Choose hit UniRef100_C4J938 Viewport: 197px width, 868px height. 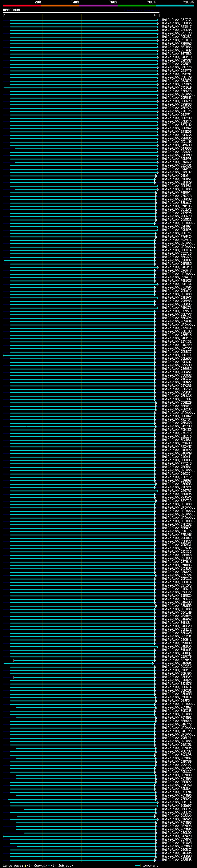pos(177,149)
